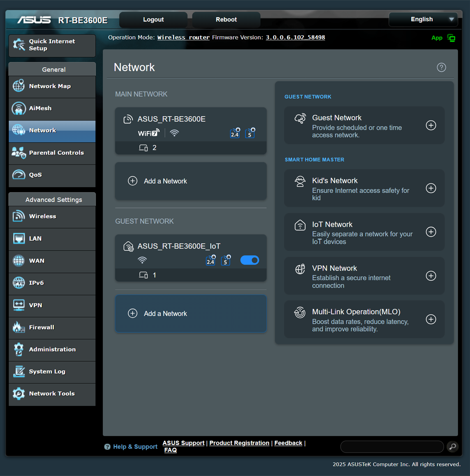Viewport: 470px width, 476px height.
Task: Click the Network Map globe icon
Action: 19,86
